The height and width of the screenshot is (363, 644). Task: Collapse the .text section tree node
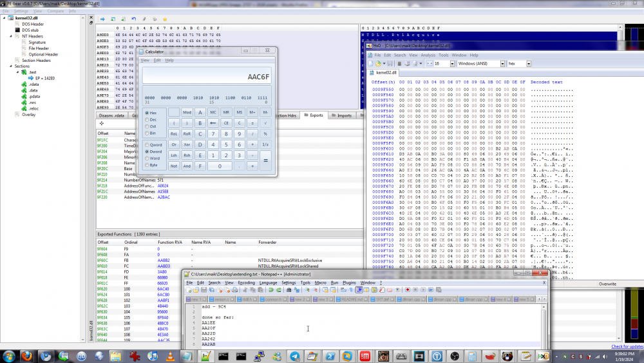click(x=17, y=72)
